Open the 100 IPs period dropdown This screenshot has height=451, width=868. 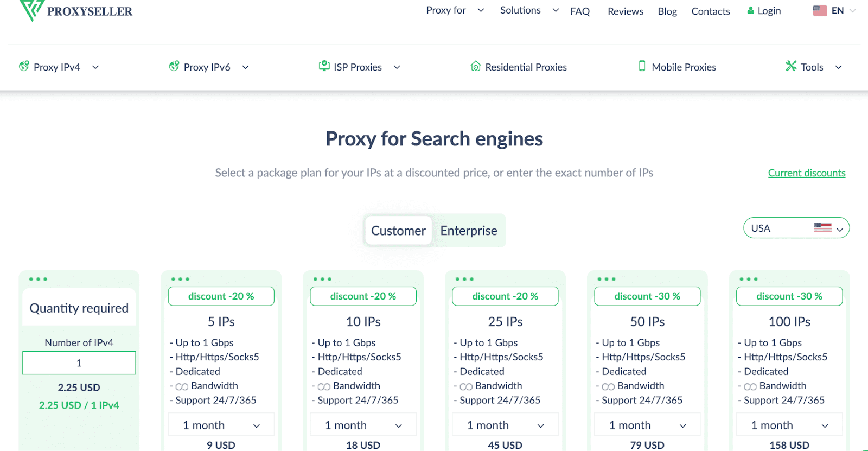[789, 425]
